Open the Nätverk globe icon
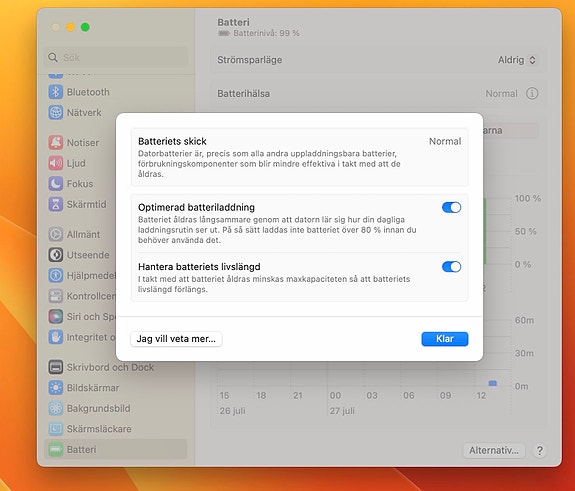The width and height of the screenshot is (575, 491). pyautogui.click(x=56, y=112)
